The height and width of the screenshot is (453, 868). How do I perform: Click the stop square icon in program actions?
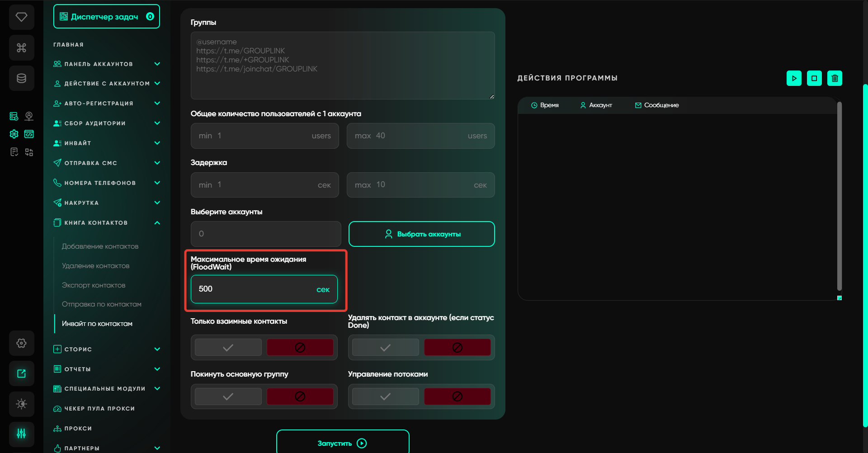[814, 78]
